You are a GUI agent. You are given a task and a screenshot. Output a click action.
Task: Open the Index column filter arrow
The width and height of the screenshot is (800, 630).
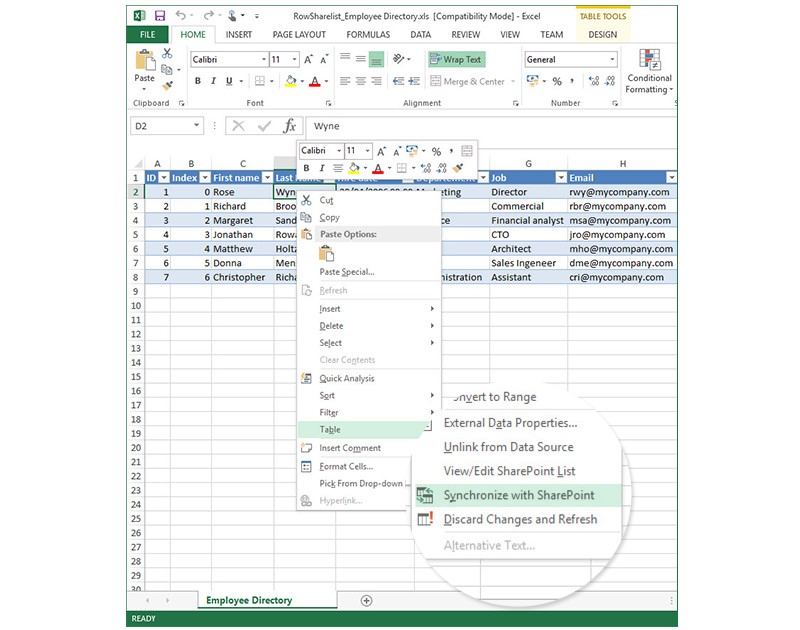[x=205, y=178]
